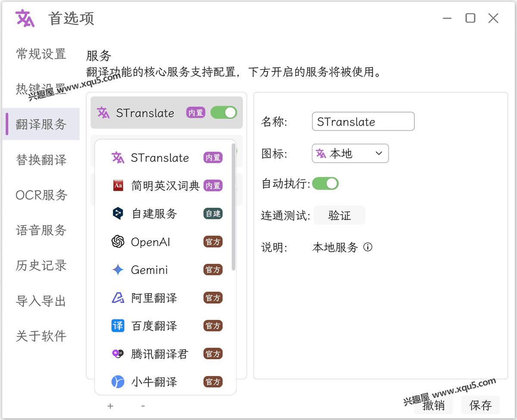Viewport: 517px width, 420px height.
Task: Click the OpenAI logo icon
Action: click(118, 242)
